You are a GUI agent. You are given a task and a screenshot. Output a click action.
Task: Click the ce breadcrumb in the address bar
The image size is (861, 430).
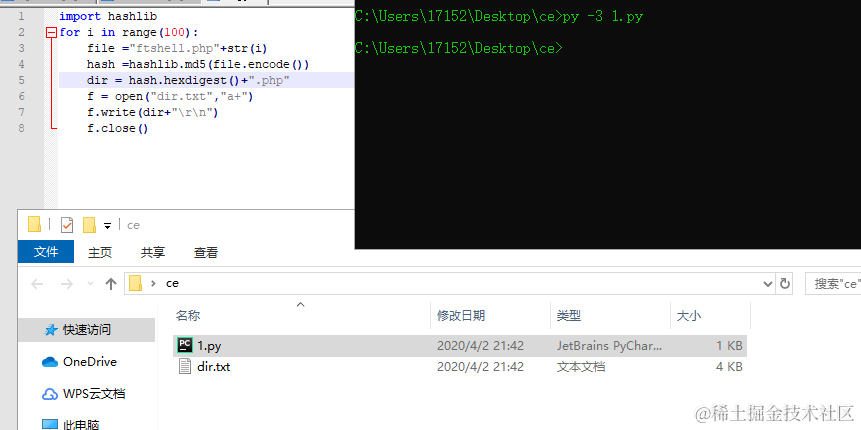pos(172,284)
